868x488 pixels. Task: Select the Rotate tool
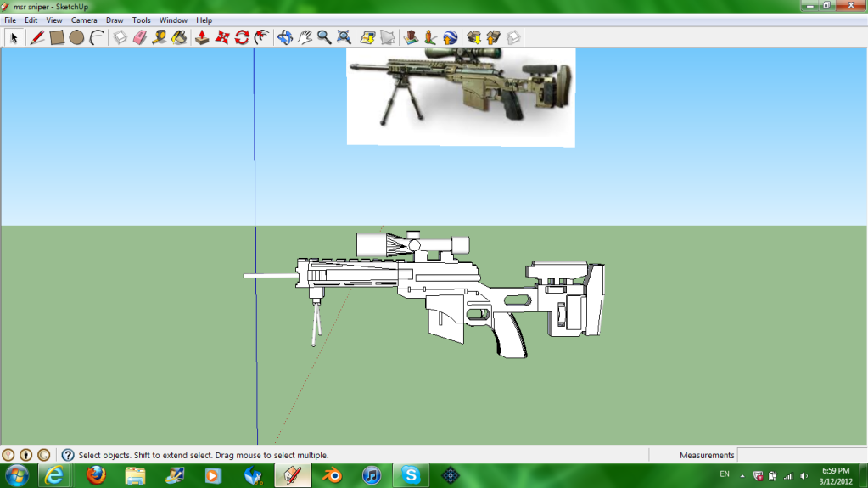242,37
